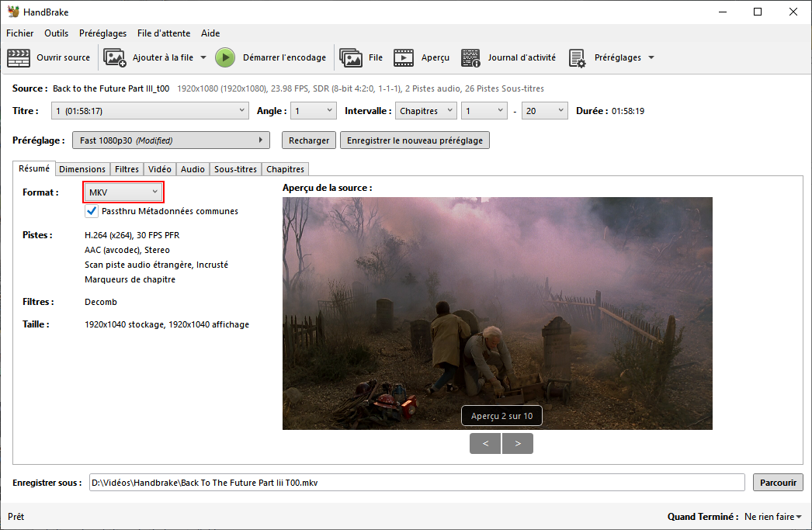Expand the Titre selection dropdown

150,111
